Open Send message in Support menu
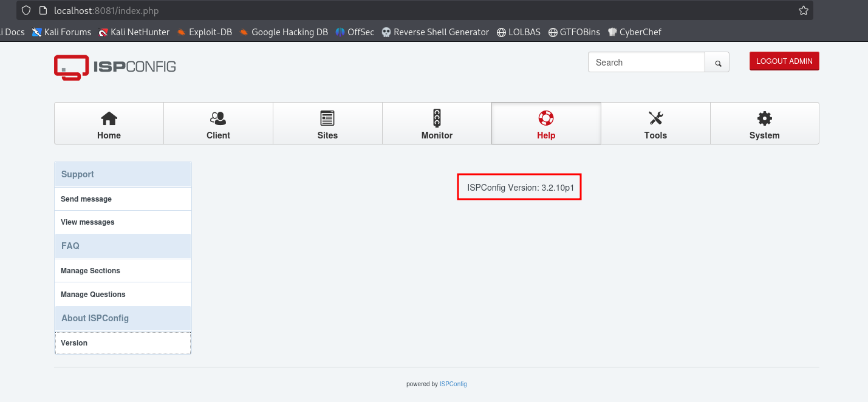This screenshot has width=868, height=402. [x=86, y=199]
